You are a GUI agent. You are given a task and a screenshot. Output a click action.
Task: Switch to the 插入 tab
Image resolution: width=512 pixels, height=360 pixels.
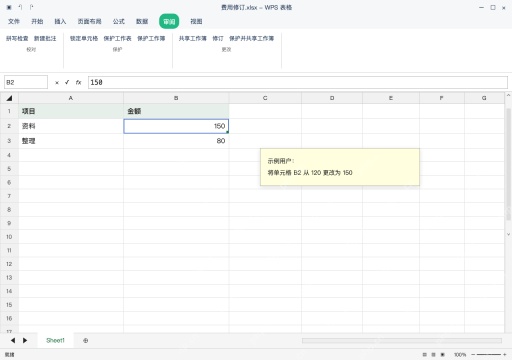(60, 22)
